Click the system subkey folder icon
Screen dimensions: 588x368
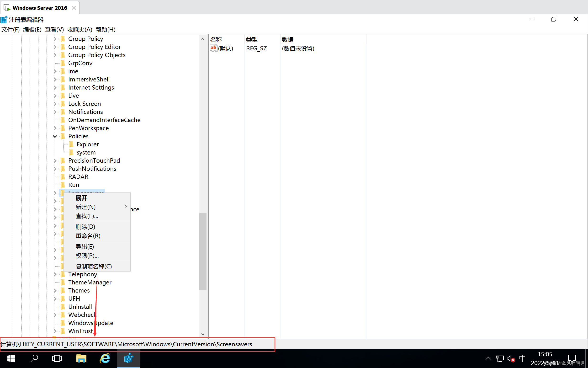coord(71,152)
